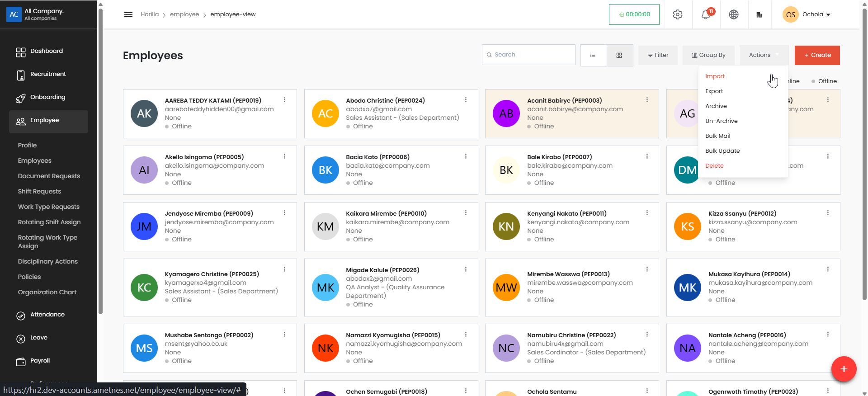Open options menu for Akello Isingoma
868x396 pixels.
coord(284,156)
